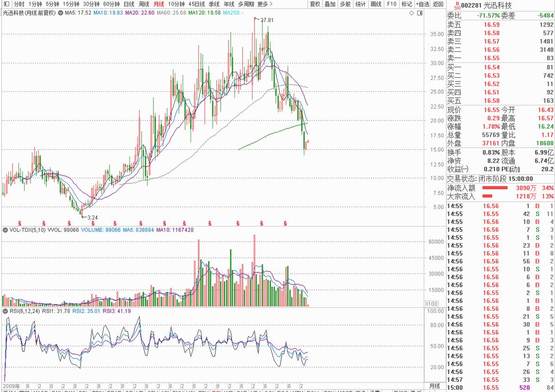
Task: Expand the 更多 periods menu
Action: tap(265, 4)
